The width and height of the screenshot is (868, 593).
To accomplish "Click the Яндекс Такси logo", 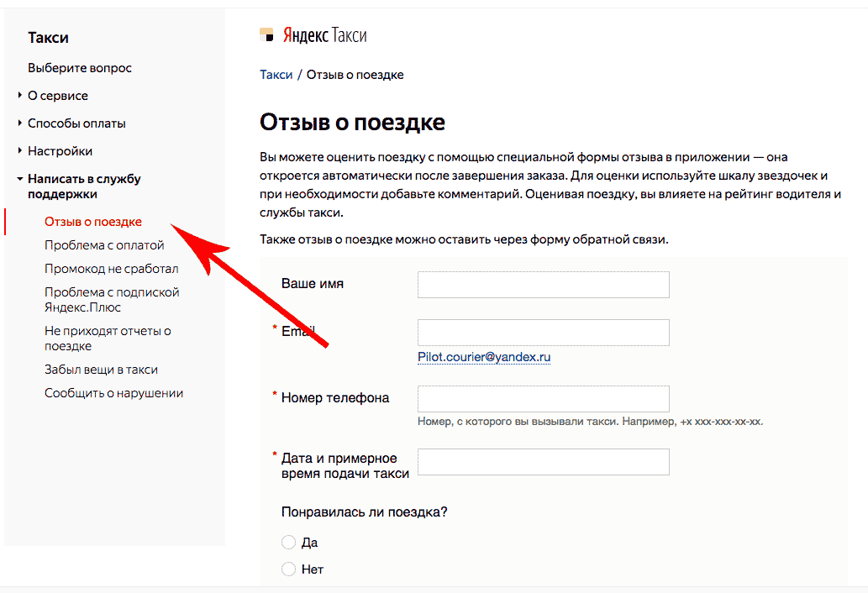I will [313, 35].
